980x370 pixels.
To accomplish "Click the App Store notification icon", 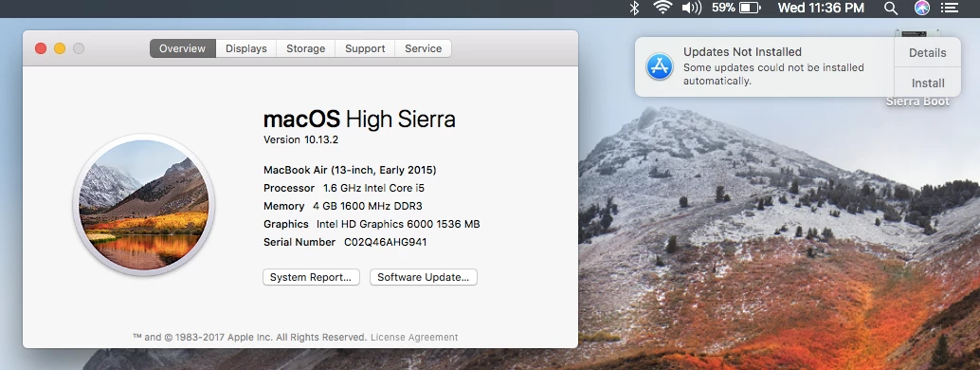I will [x=660, y=66].
